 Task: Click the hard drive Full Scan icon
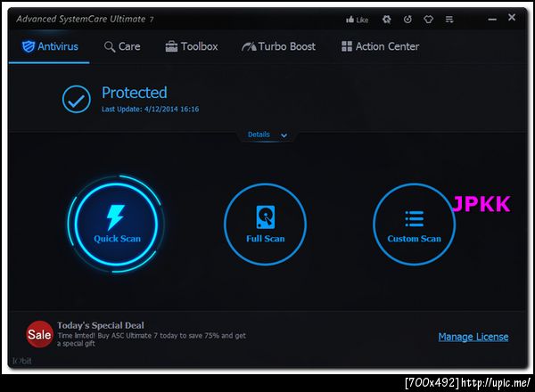[x=266, y=217]
